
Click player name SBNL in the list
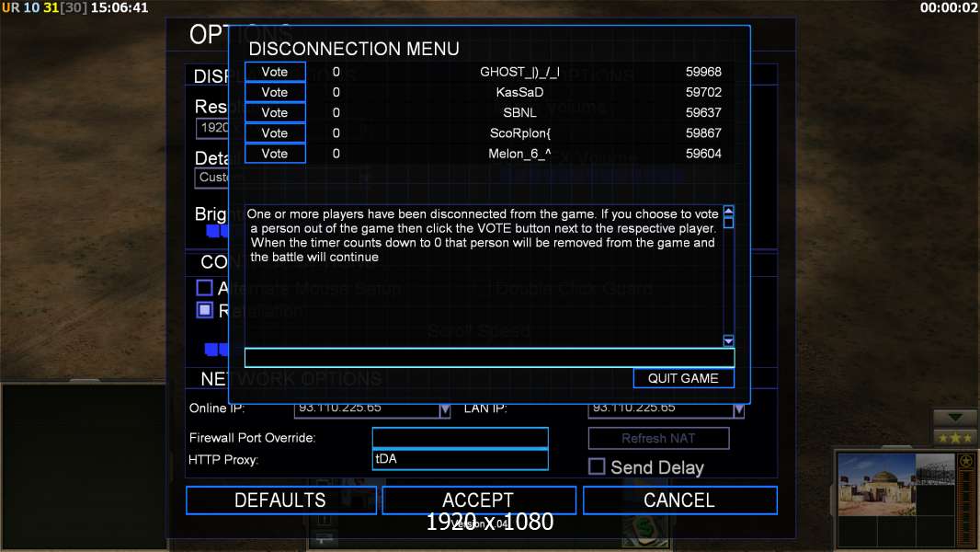(519, 112)
